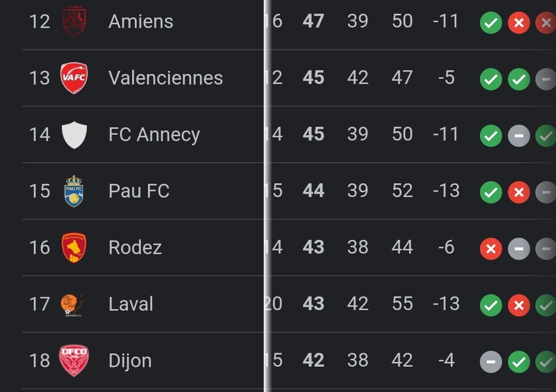556x392 pixels.
Task: Select Dijon's first gray draw icon
Action: coord(491,362)
